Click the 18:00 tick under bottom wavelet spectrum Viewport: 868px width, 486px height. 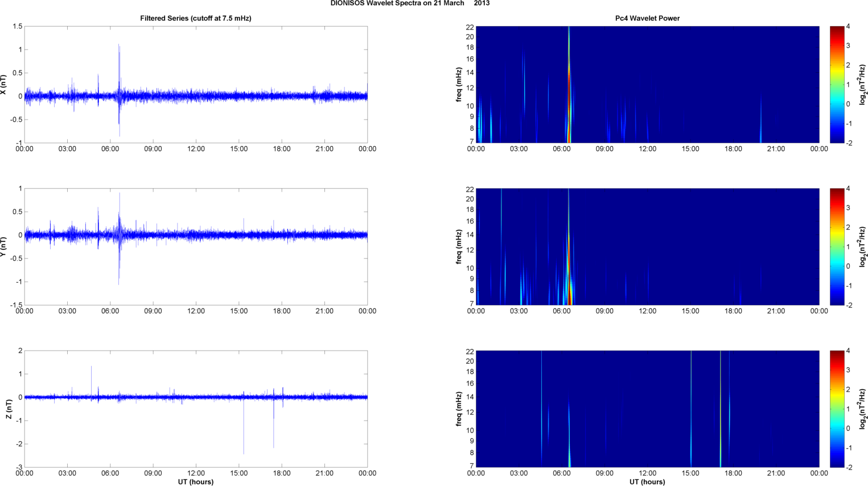pyautogui.click(x=733, y=473)
